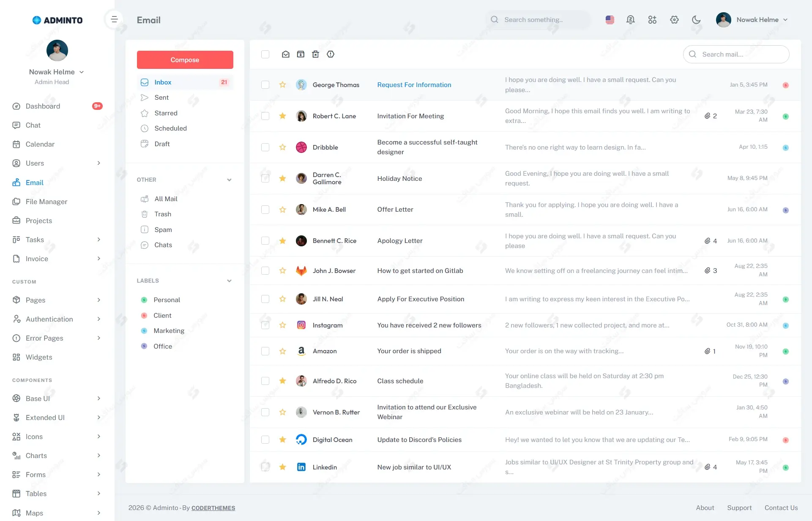Toggle dark mode moon icon
The height and width of the screenshot is (521, 812).
(696, 20)
